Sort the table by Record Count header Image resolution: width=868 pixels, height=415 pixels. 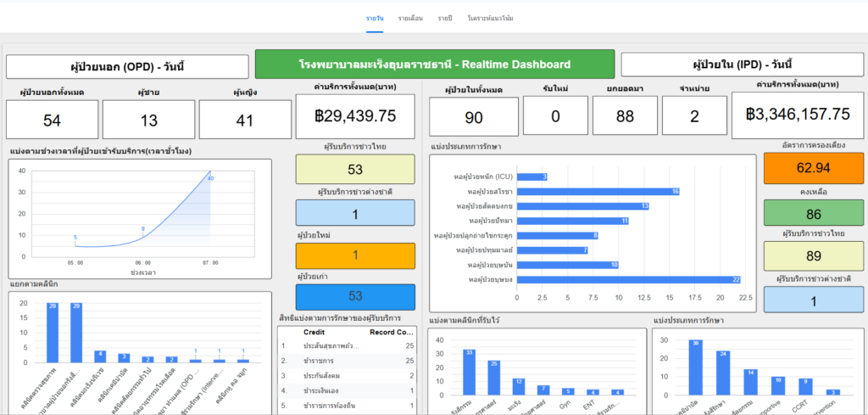[x=392, y=332]
